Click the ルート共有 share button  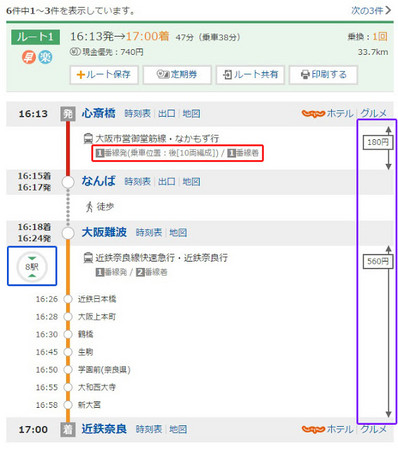[250, 74]
